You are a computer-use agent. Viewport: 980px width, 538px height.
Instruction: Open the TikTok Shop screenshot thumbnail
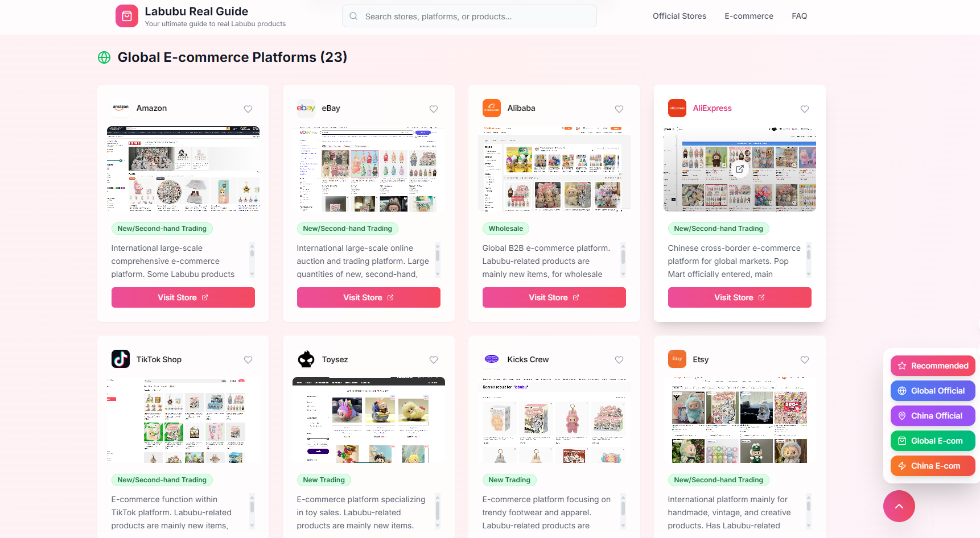(x=183, y=420)
